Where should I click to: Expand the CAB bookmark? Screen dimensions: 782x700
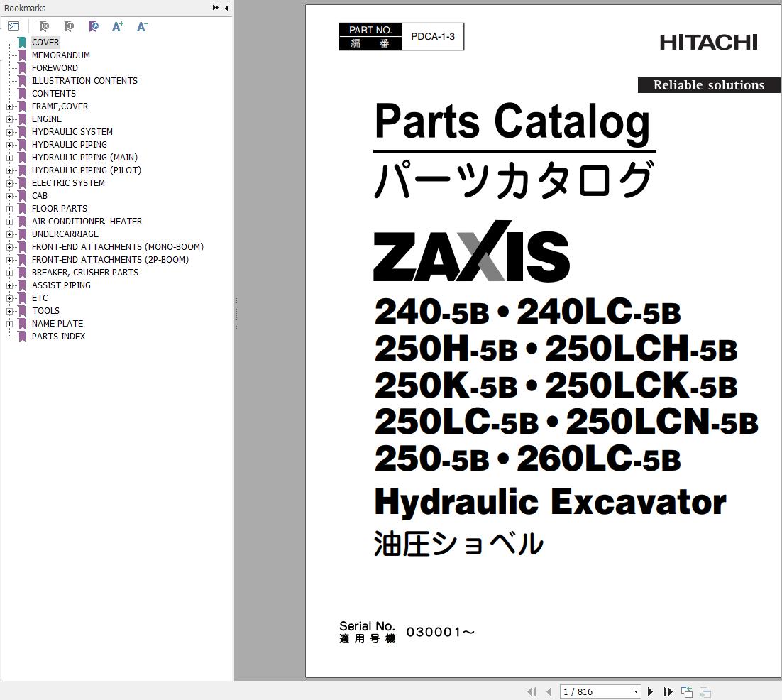pos(9,196)
